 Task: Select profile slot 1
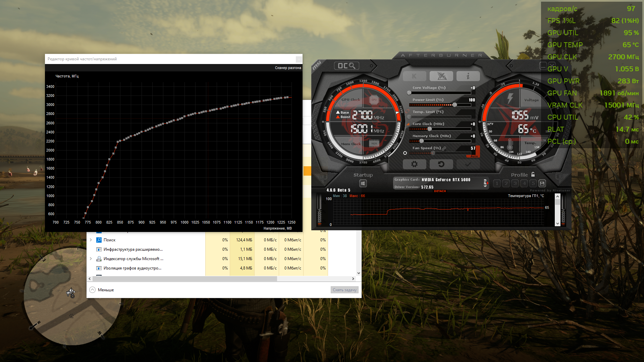497,183
